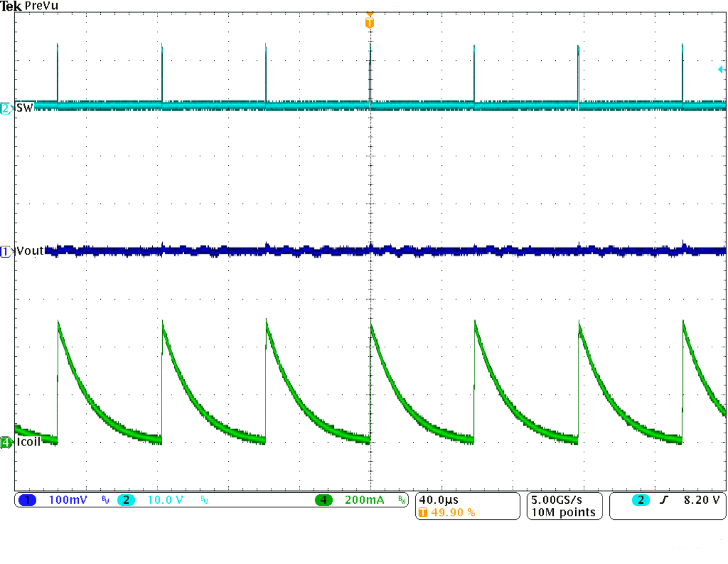This screenshot has height=564, width=728.
Task: Click the channel 2 cyan badge in channel readout
Action: coord(126,500)
